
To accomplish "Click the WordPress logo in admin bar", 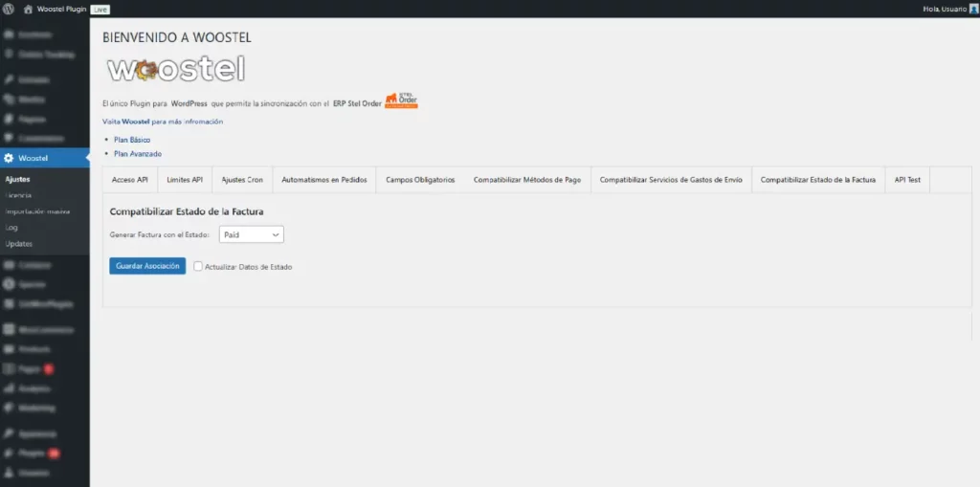I will [8, 9].
